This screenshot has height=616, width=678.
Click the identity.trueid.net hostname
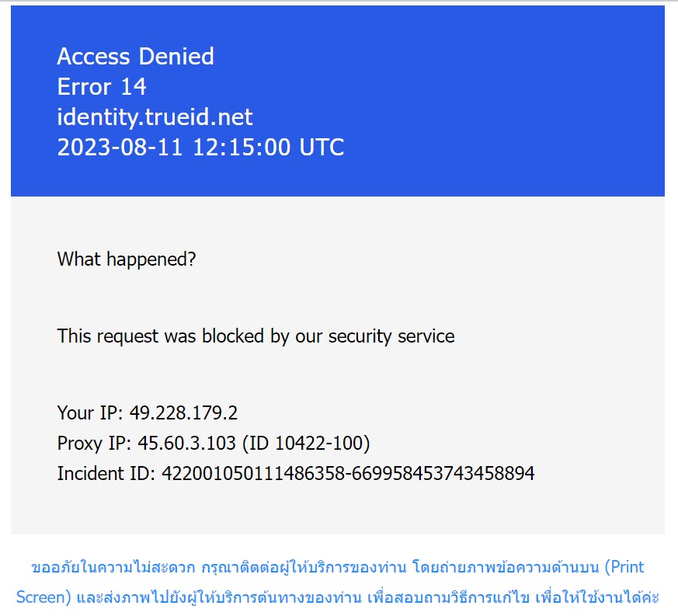[x=155, y=117]
